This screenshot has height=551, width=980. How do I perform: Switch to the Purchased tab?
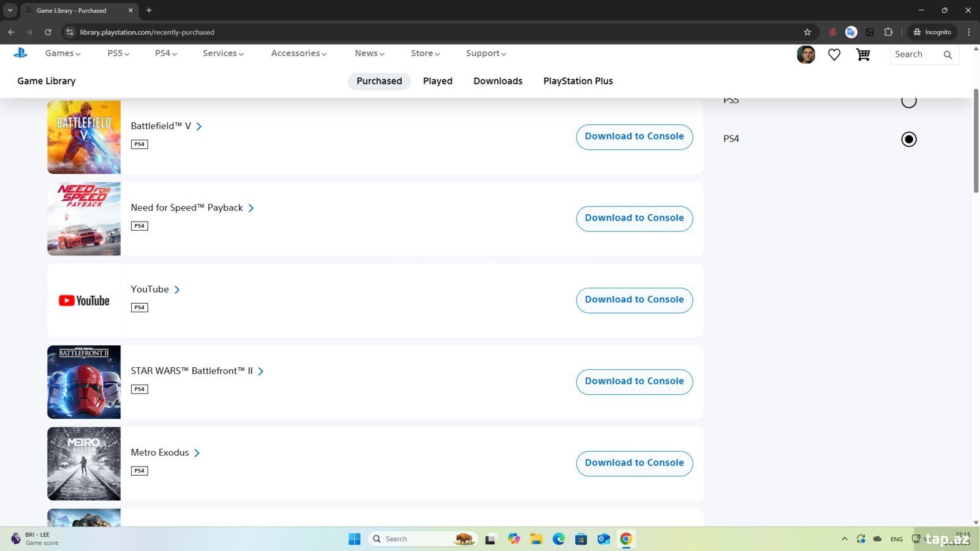(x=379, y=81)
